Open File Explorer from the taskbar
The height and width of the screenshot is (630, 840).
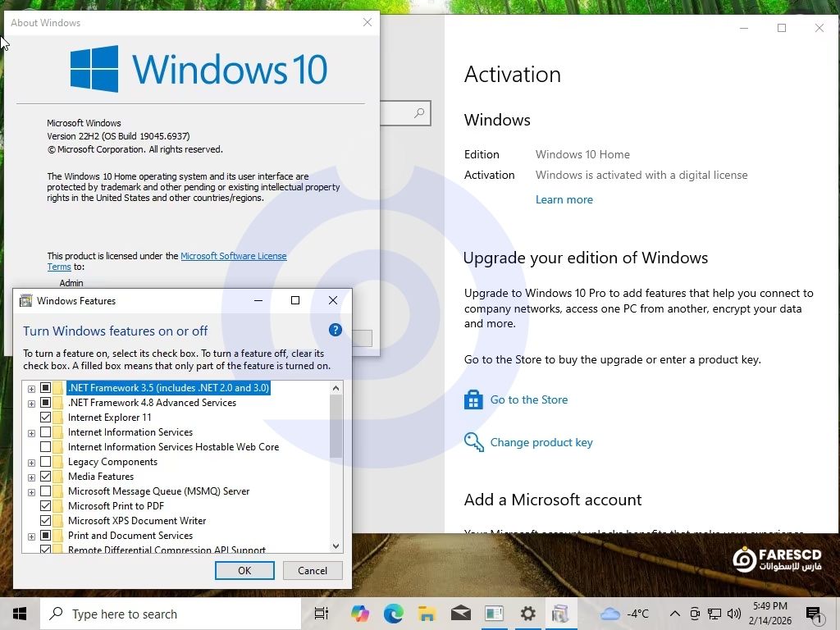[427, 614]
